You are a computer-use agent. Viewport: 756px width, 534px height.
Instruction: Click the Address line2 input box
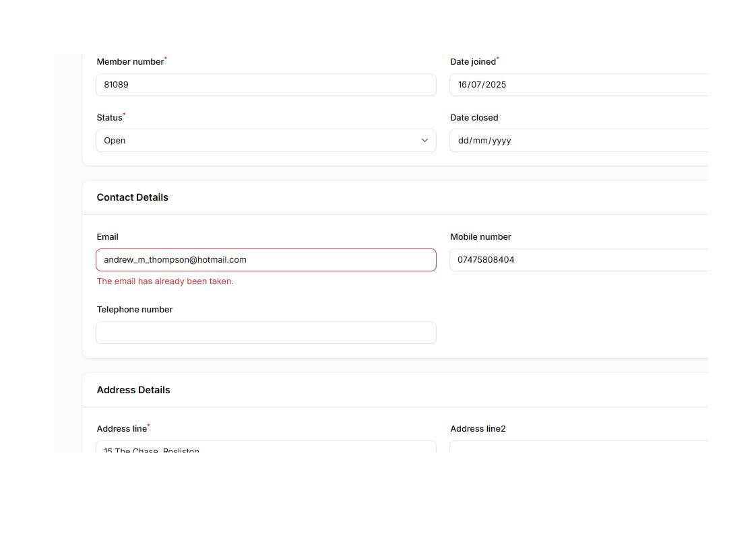579,447
